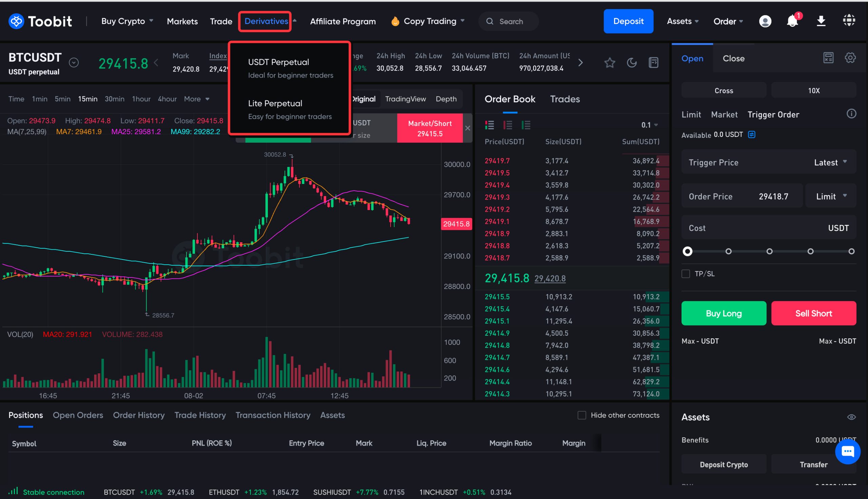Click Market/Short 29415.5 button
Image resolution: width=868 pixels, height=499 pixels.
(430, 128)
